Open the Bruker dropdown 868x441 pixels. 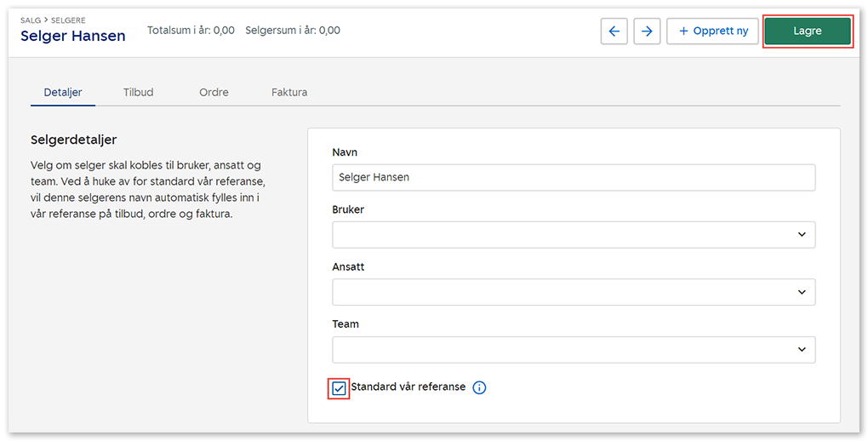click(x=573, y=235)
